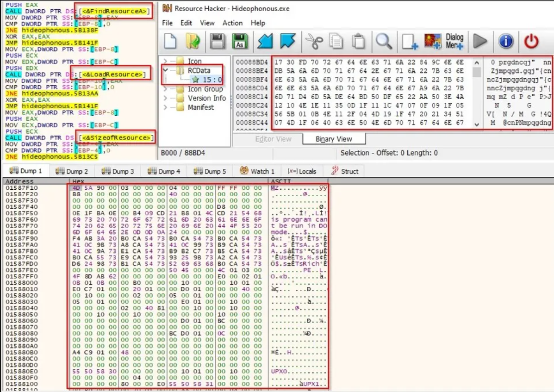The image size is (554, 392).
Task: Open the Action menu
Action: (x=232, y=23)
